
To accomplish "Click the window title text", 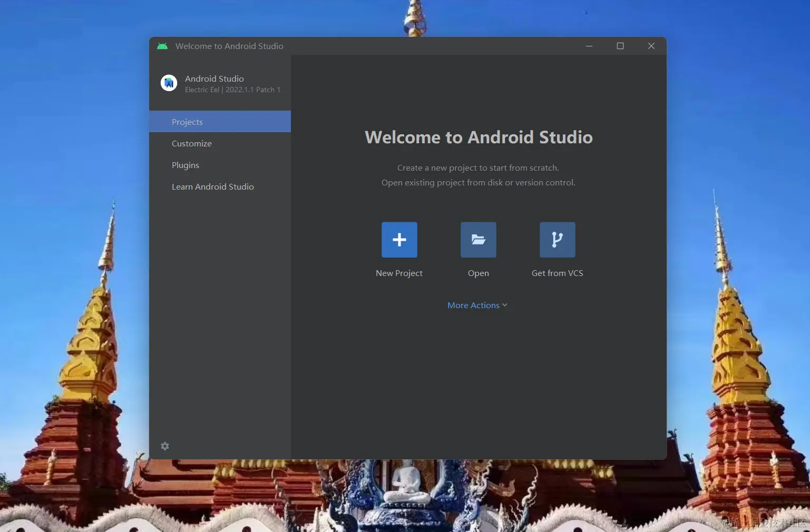I will pyautogui.click(x=229, y=46).
